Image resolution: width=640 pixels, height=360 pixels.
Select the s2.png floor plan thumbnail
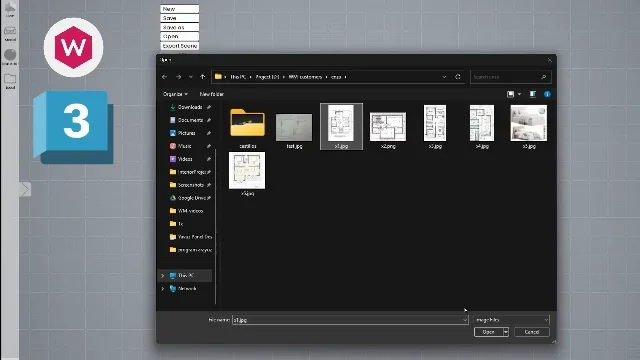(x=388, y=127)
